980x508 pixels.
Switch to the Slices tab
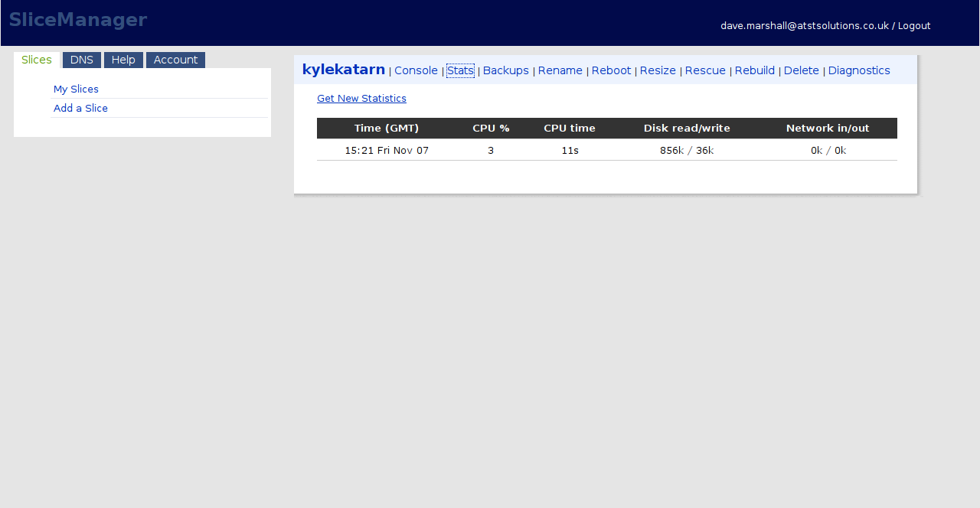click(x=37, y=60)
